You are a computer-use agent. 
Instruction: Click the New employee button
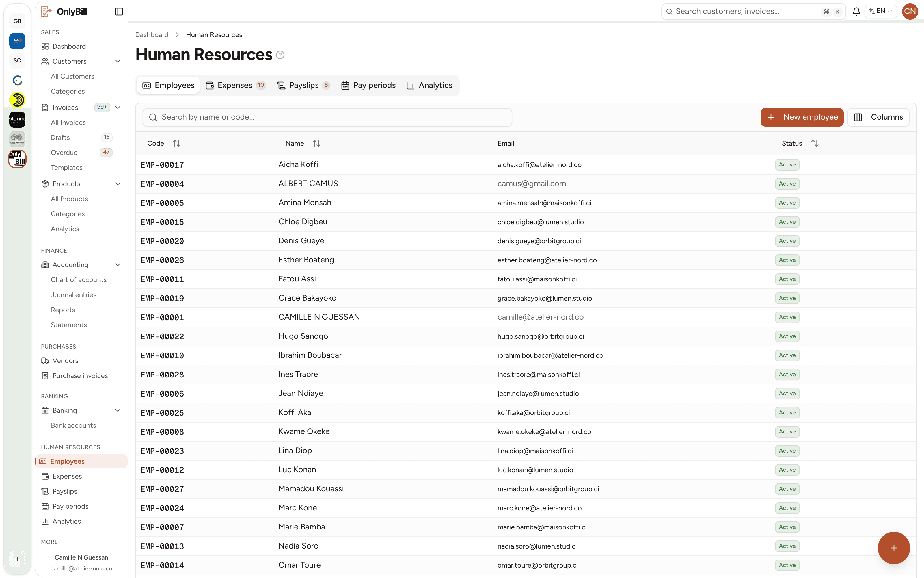802,117
